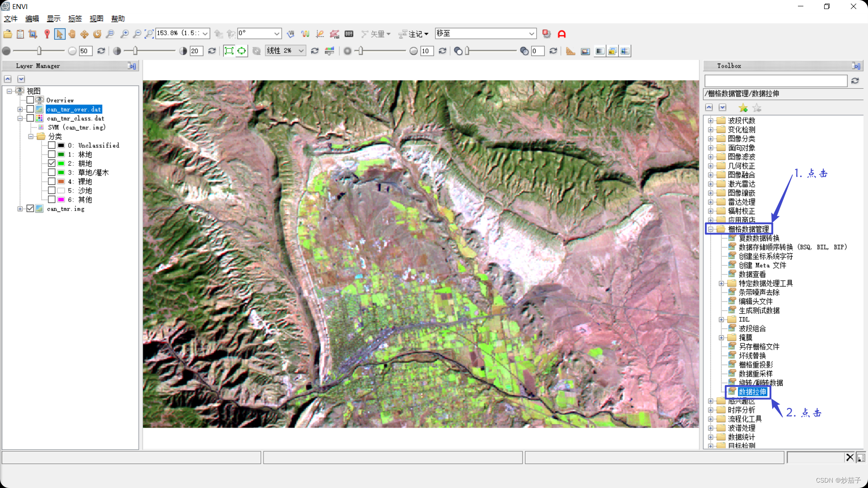Click the Toolbox search input field
The height and width of the screenshot is (488, 868).
click(775, 81)
